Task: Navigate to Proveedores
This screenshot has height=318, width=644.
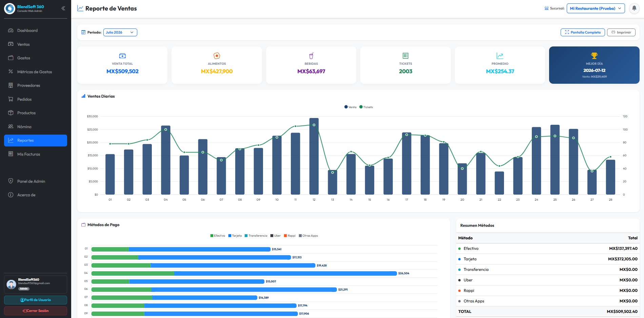Action: (x=36, y=85)
